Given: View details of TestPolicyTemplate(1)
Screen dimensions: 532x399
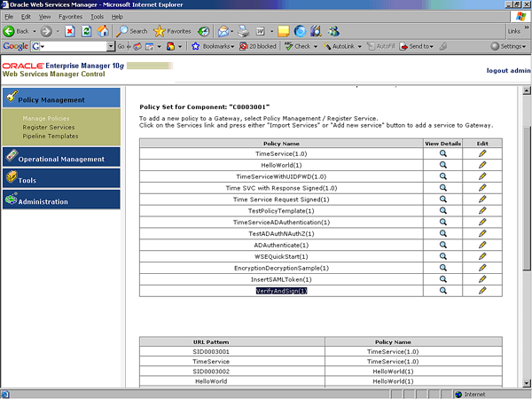Looking at the screenshot, I should (x=442, y=211).
